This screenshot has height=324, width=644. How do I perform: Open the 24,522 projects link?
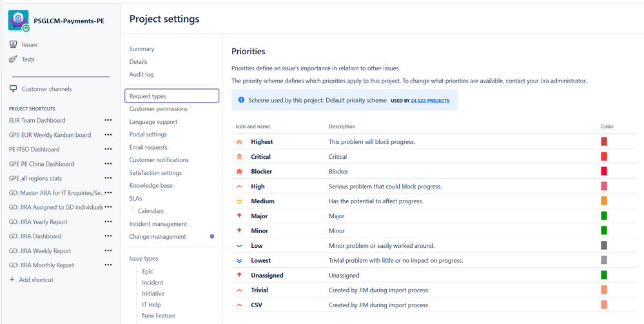430,101
